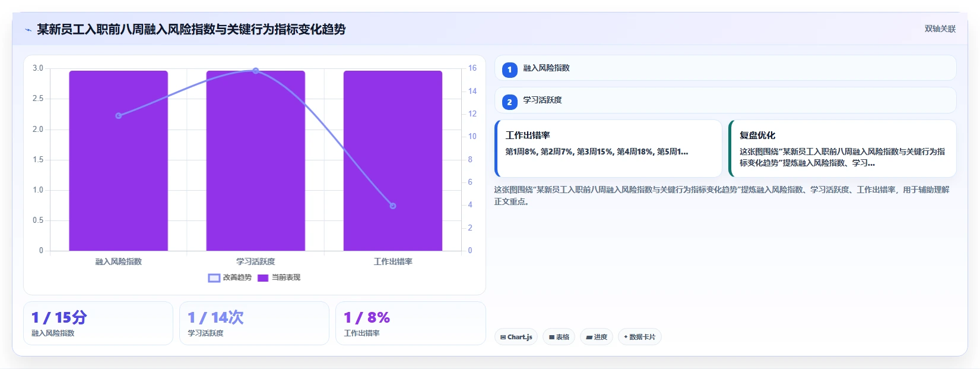Click the 改善趋势 legend color box
The height and width of the screenshot is (369, 980).
214,277
